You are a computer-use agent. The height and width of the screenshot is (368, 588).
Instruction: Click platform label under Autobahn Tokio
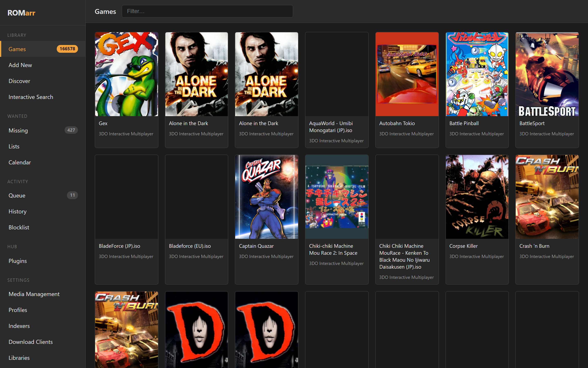pyautogui.click(x=406, y=134)
